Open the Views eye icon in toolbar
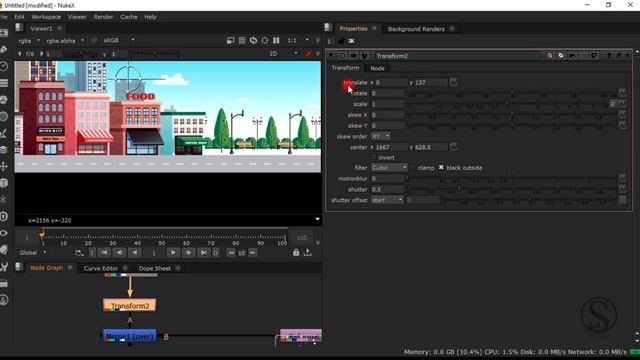 point(4,233)
